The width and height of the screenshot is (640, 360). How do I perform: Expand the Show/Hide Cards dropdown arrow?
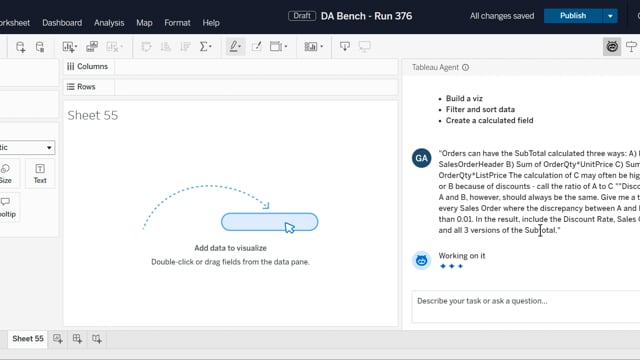[x=322, y=47]
